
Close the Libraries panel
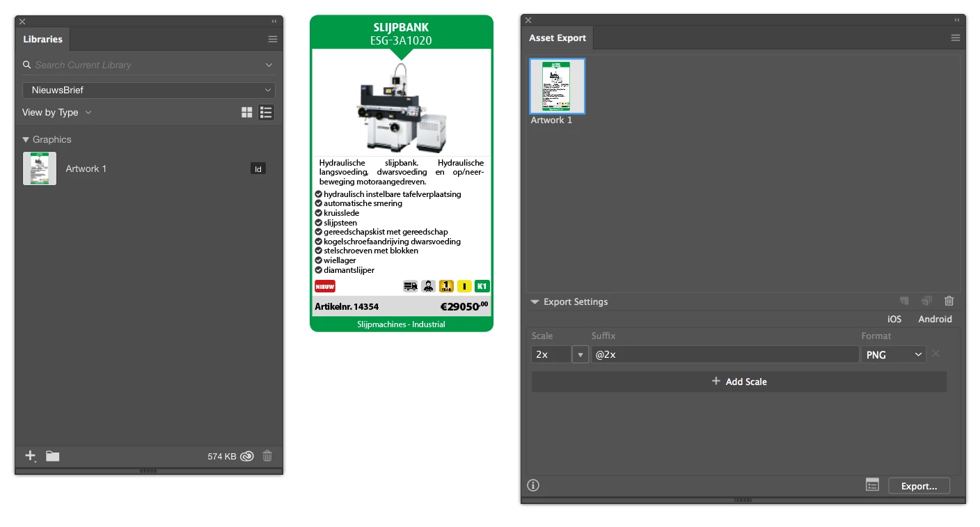[22, 22]
